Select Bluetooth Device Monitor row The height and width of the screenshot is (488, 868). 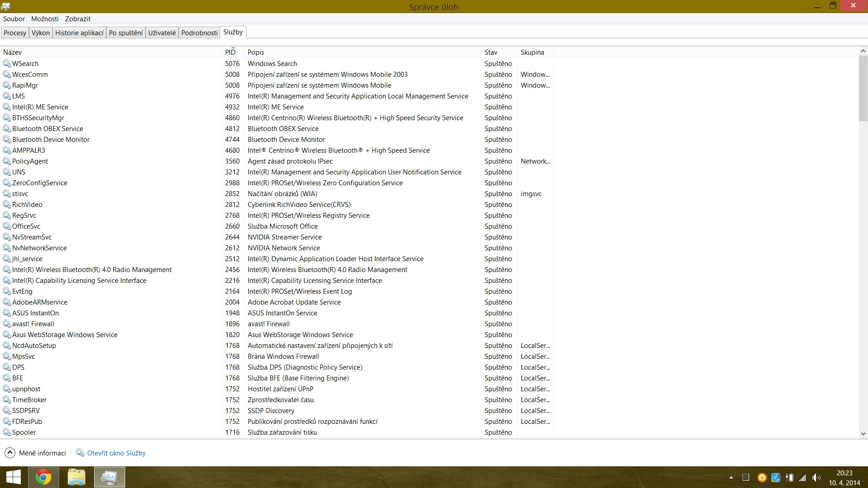coord(277,139)
